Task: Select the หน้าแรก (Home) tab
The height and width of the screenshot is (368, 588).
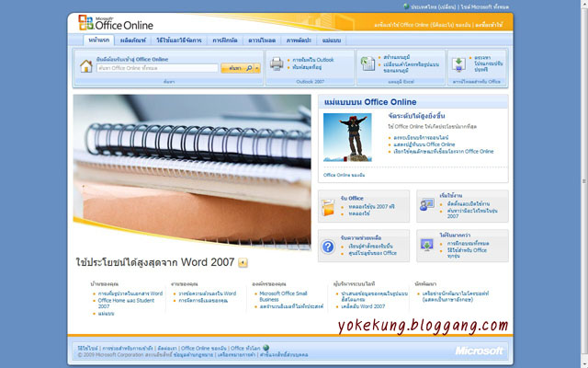Action: tap(99, 40)
